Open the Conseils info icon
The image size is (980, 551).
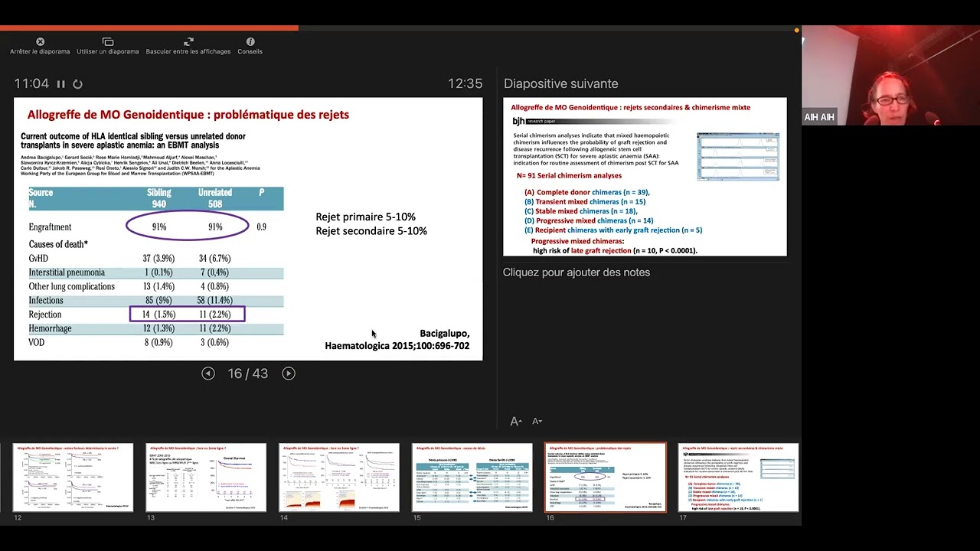[x=250, y=41]
